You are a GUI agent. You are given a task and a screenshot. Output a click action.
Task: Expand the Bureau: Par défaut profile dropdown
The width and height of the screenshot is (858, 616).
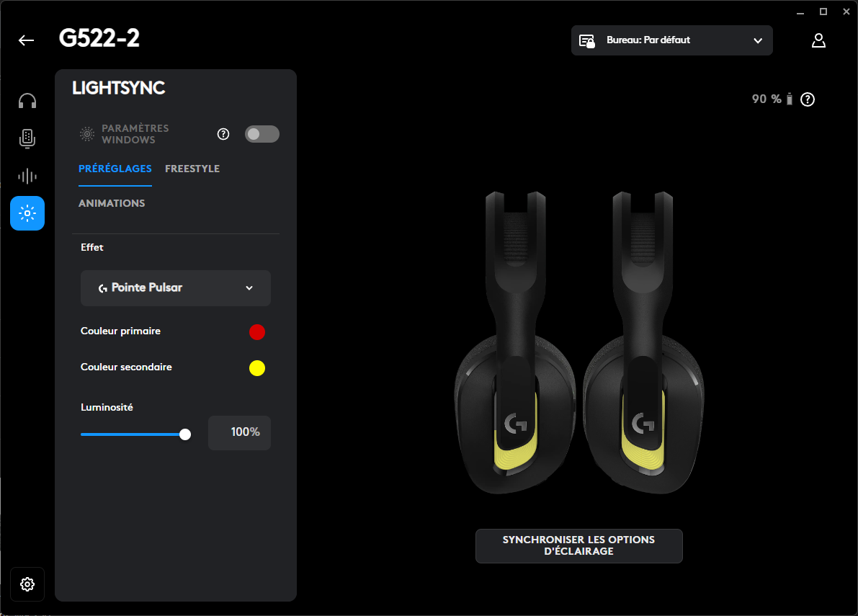point(672,40)
